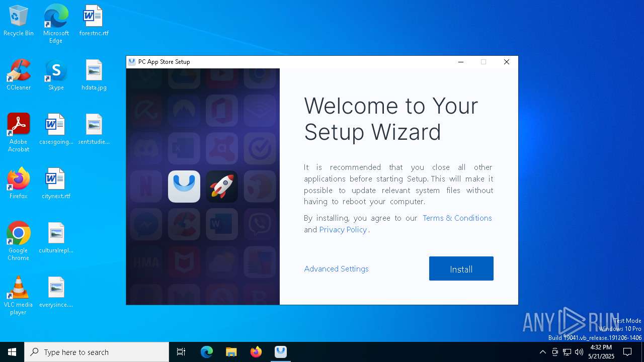644x362 pixels.
Task: Select the Skype desktop shortcut
Action: [56, 75]
